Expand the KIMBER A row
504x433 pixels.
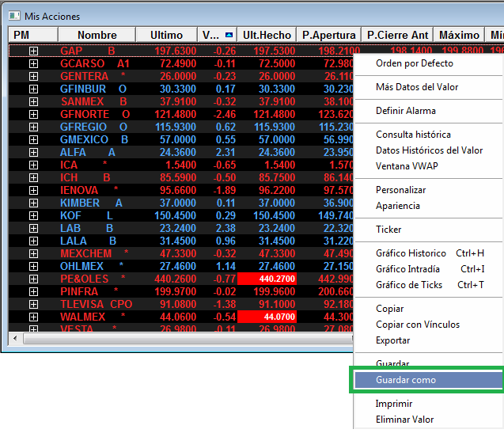point(33,203)
